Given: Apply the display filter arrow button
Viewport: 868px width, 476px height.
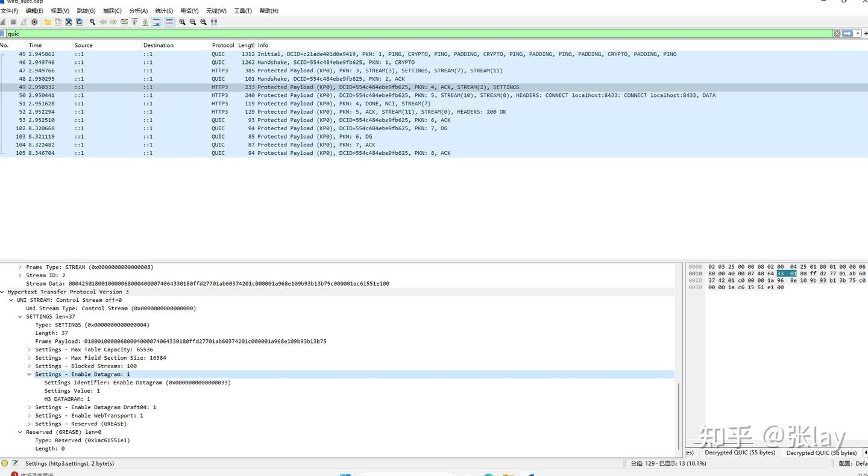Looking at the screenshot, I should [x=848, y=34].
